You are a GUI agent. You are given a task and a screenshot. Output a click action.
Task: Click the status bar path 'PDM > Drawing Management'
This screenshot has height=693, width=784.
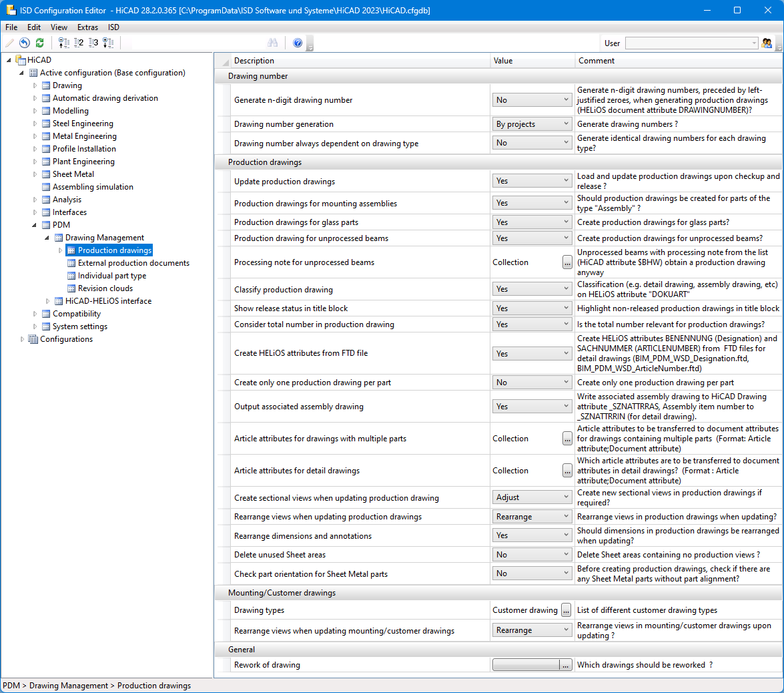pos(55,686)
